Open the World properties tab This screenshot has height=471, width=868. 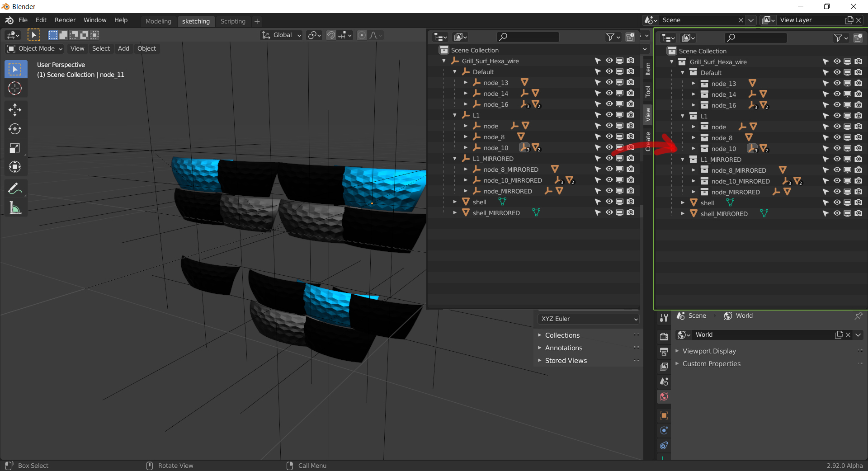coord(664,397)
